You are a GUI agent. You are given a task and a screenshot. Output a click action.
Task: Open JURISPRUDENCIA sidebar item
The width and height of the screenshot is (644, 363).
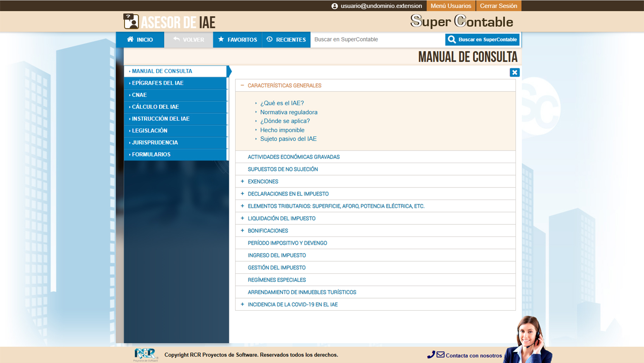(175, 142)
